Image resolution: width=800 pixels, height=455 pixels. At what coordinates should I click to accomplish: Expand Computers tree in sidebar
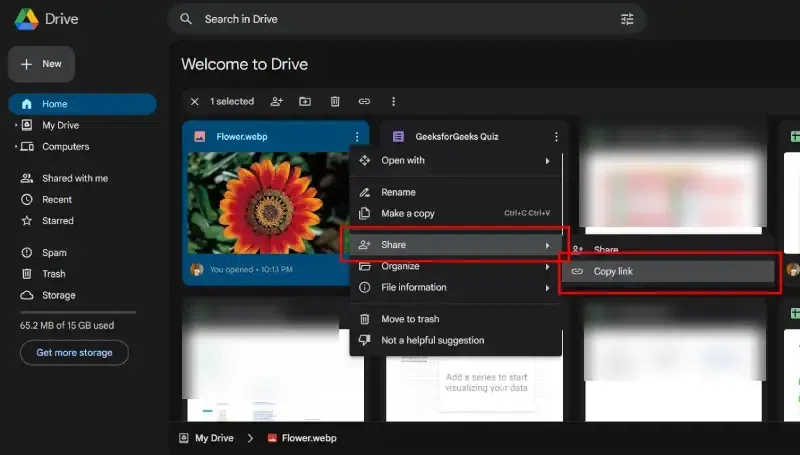[15, 147]
